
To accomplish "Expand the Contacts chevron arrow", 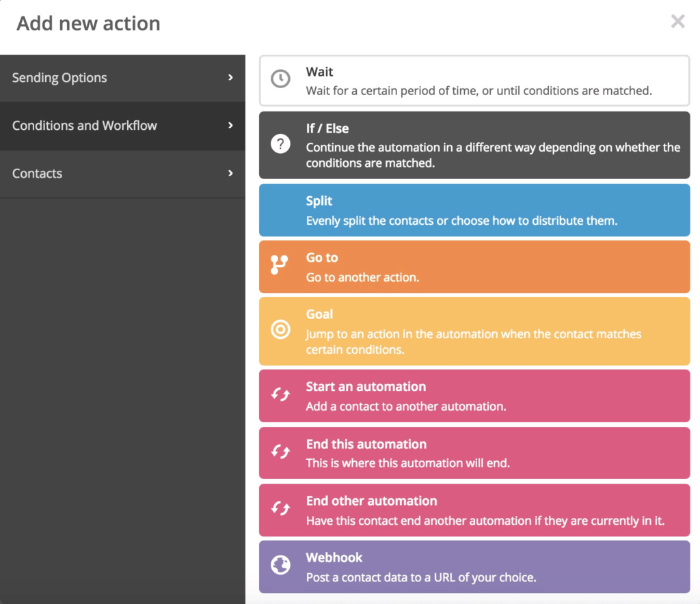I will coord(230,174).
